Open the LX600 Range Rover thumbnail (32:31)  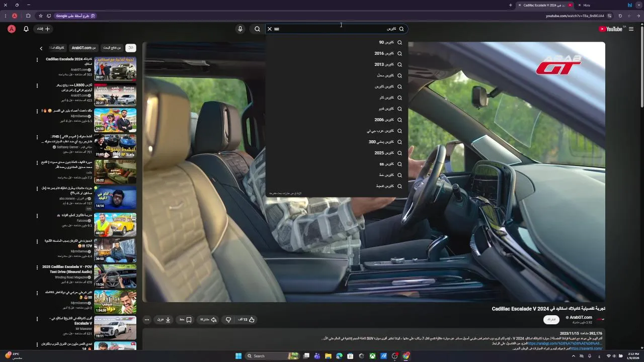click(115, 94)
